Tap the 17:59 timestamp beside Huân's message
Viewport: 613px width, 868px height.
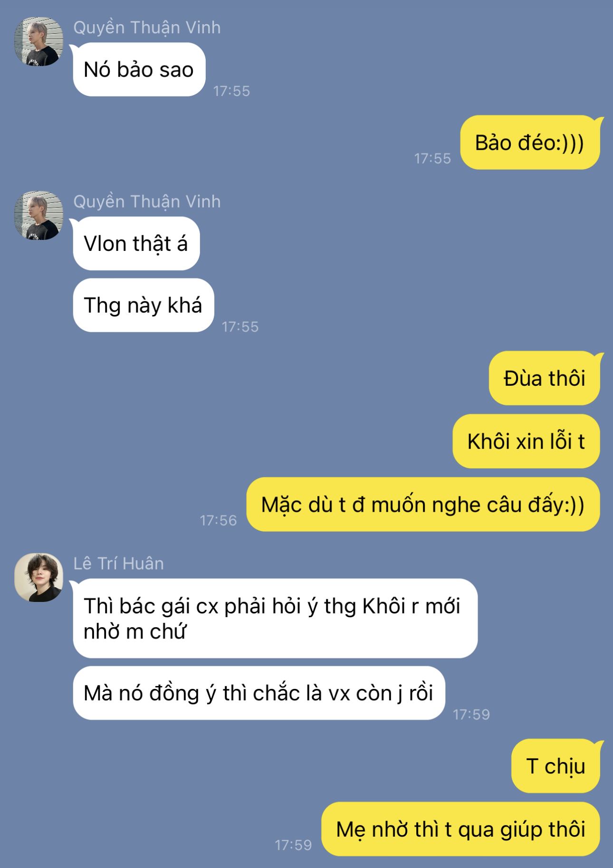click(x=471, y=714)
